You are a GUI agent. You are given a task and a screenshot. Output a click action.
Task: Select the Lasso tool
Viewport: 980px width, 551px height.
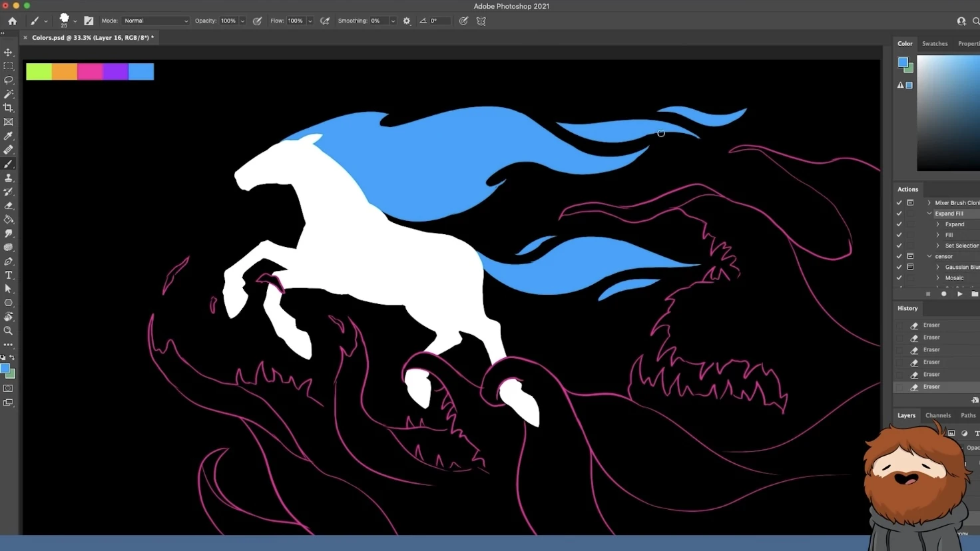tap(9, 80)
